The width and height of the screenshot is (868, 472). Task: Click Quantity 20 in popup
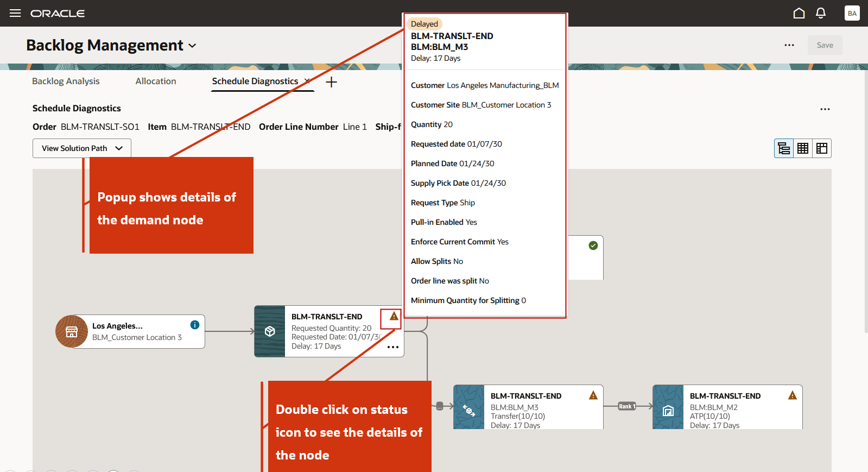tap(432, 124)
